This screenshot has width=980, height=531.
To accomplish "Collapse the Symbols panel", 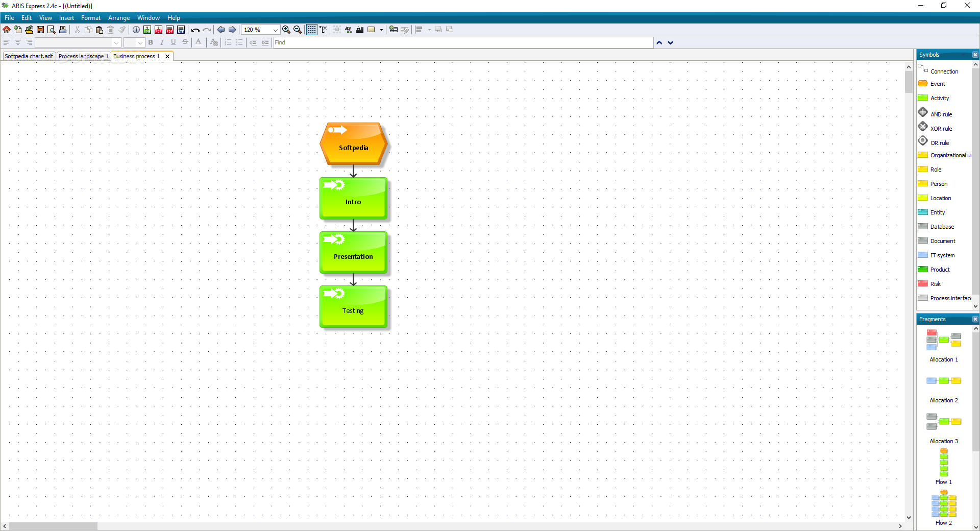I will tap(975, 55).
